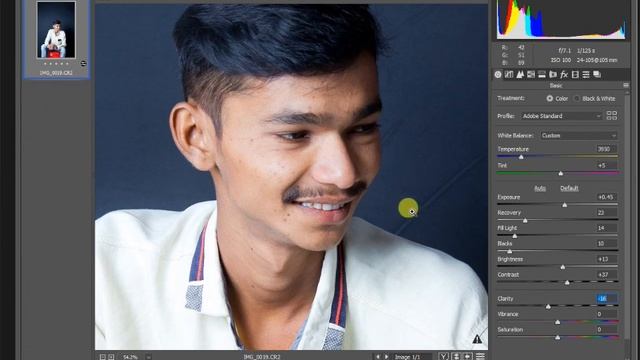Click the zoom in plus button
The image size is (640, 360).
point(111,357)
